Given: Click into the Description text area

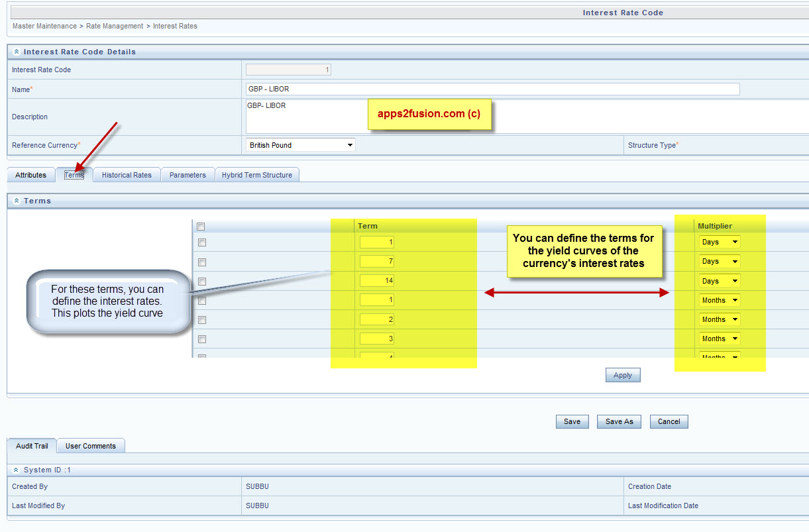Looking at the screenshot, I should point(527,117).
